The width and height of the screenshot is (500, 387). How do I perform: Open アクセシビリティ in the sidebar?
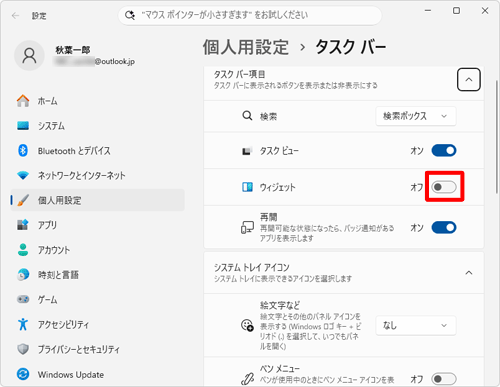coord(97,324)
